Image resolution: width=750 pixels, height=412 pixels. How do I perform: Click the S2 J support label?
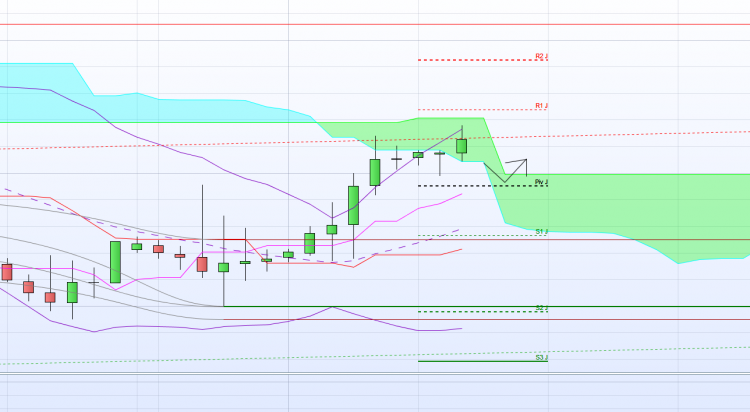click(x=541, y=308)
